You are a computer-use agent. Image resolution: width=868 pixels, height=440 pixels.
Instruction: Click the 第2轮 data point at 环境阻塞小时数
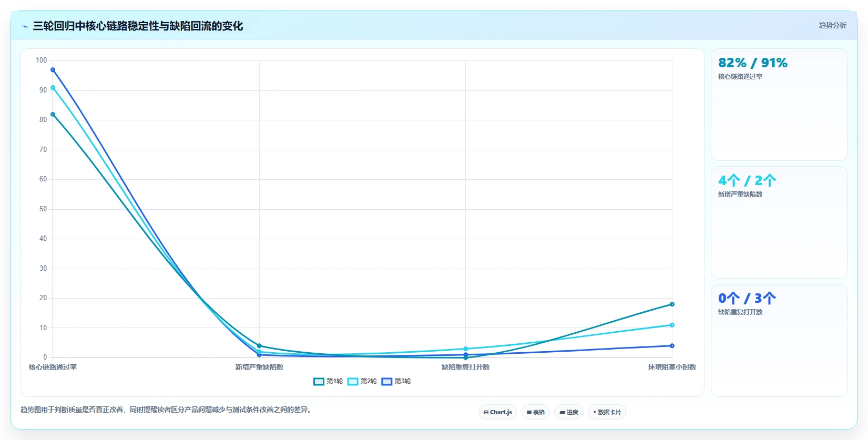coord(672,325)
